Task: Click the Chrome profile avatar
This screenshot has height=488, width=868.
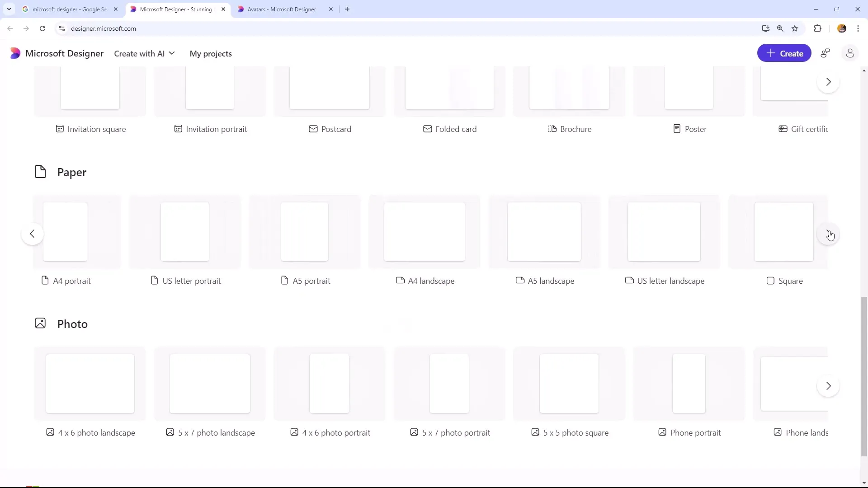Action: click(x=842, y=28)
